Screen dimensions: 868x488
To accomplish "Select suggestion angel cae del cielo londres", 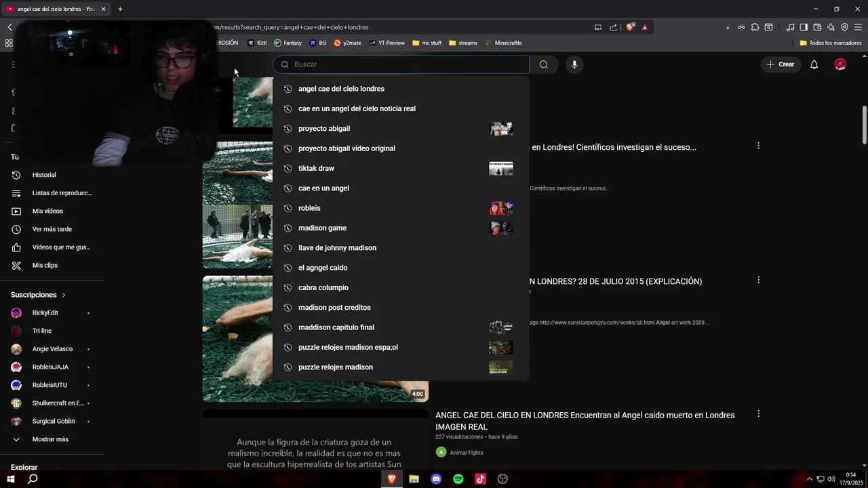I will pos(401,89).
